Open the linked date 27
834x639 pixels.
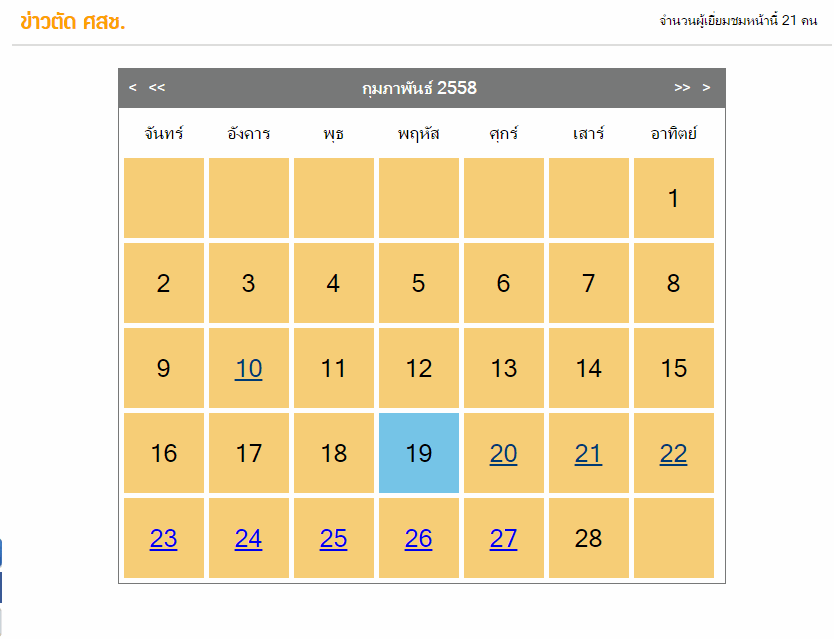click(503, 539)
